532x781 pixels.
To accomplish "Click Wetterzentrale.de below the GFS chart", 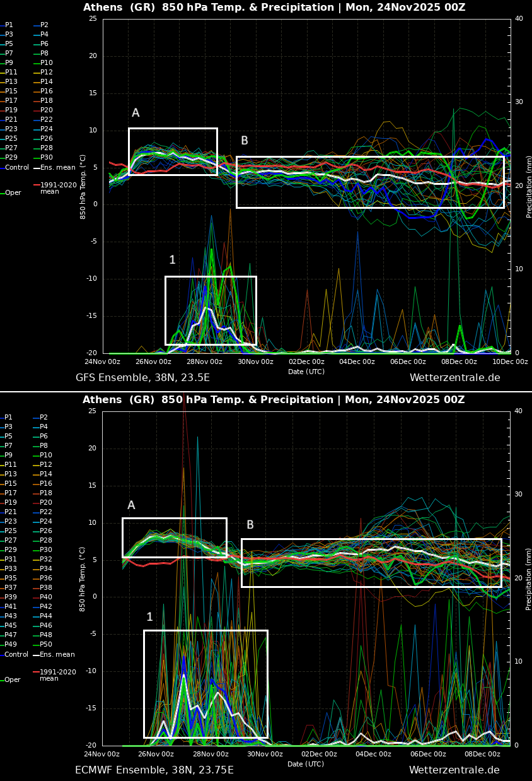I will point(454,378).
